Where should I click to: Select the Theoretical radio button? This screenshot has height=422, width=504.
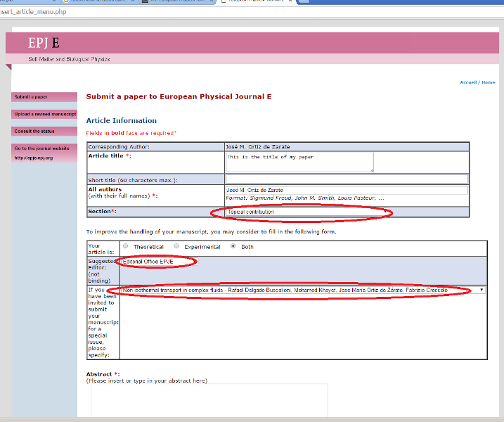point(126,247)
